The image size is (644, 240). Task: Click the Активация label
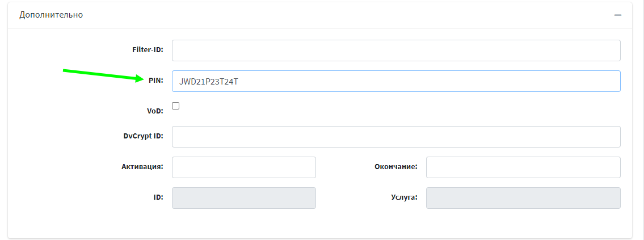(x=142, y=167)
